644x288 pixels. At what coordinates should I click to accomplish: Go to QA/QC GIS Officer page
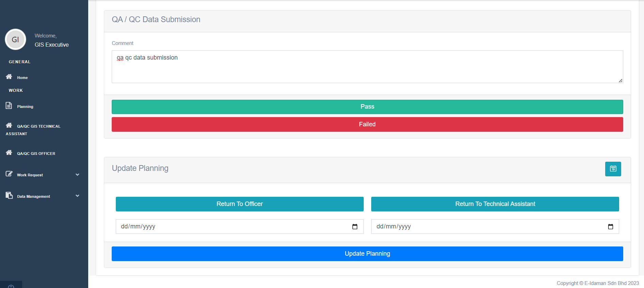coord(36,154)
